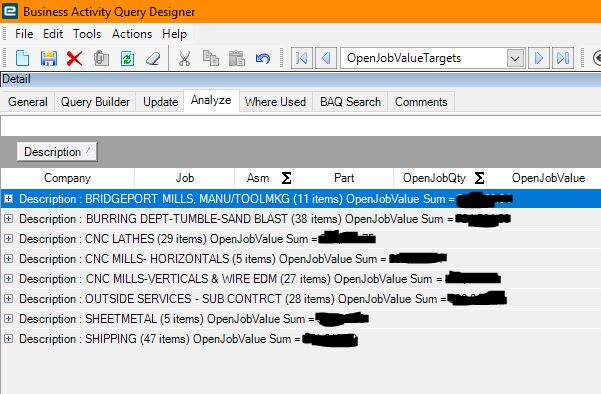Jump to the first record arrow
Viewport: 601px width, 394px height.
[x=302, y=58]
